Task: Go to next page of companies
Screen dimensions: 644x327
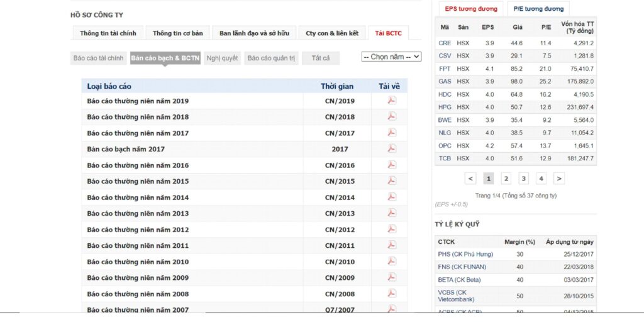Action: [558, 179]
